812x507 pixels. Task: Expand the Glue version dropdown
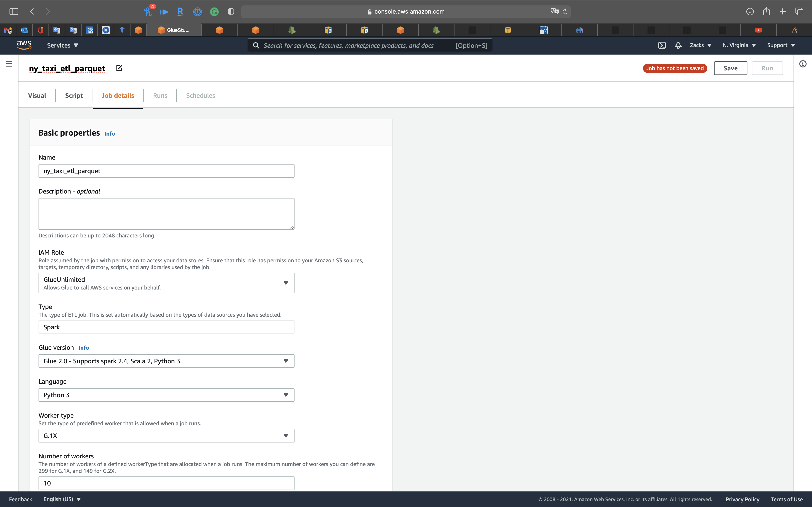pyautogui.click(x=167, y=361)
